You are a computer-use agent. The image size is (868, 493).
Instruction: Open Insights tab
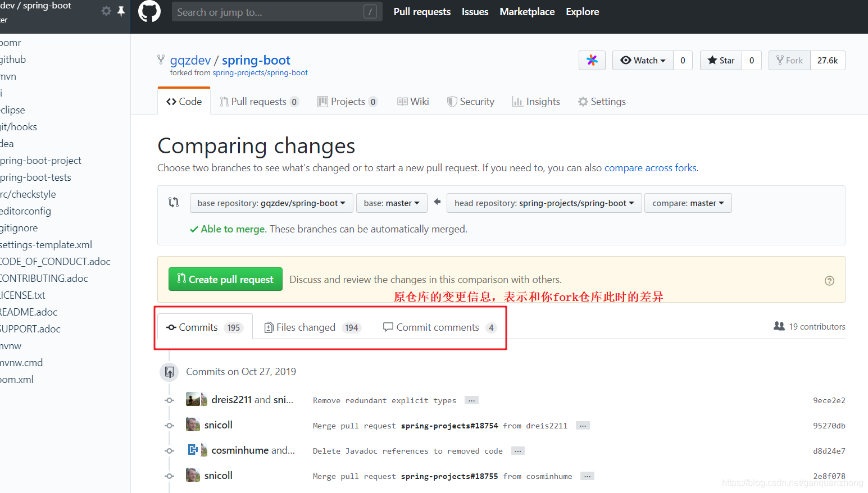536,102
